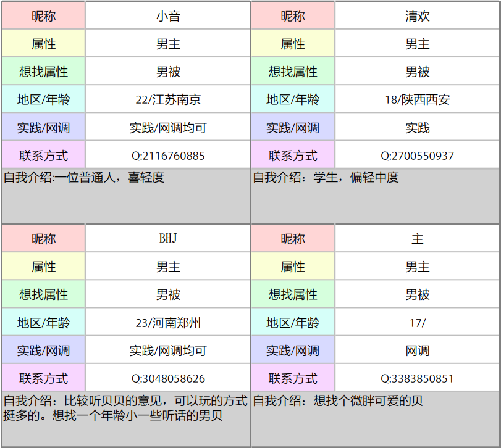501x448 pixels.
Task: Select 小音's 属性 label cell
Action: click(x=43, y=43)
